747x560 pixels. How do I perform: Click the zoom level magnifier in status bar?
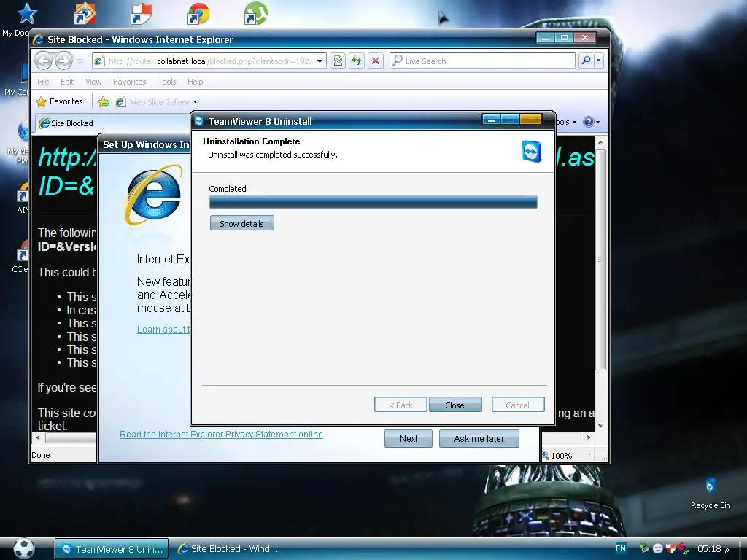[546, 455]
